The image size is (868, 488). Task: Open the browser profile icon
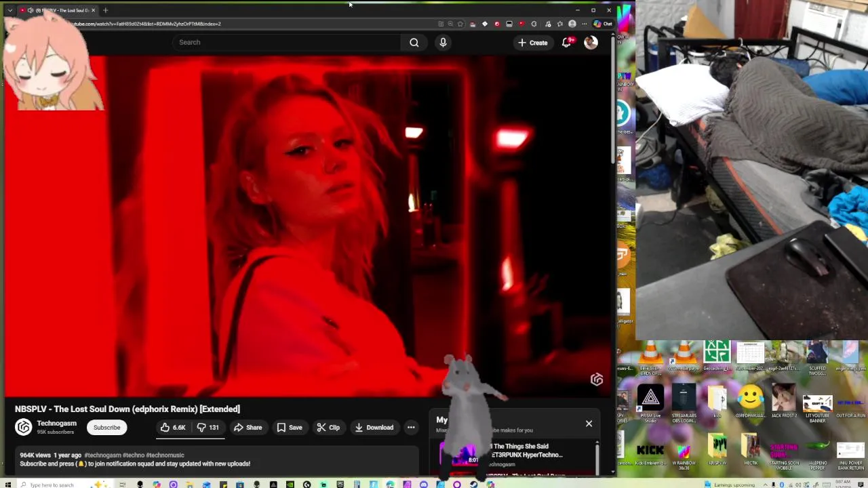pos(572,24)
